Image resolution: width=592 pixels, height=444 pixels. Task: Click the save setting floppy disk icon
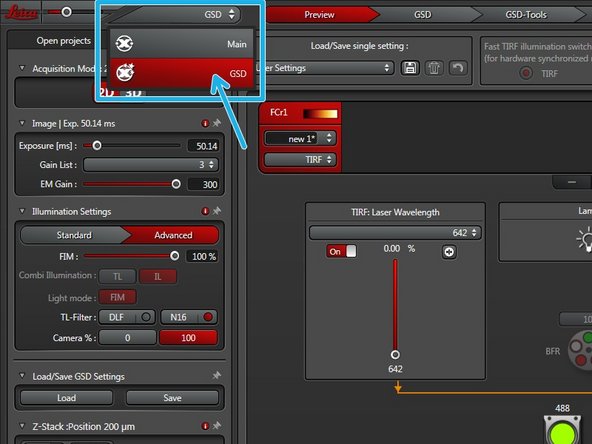coord(410,68)
